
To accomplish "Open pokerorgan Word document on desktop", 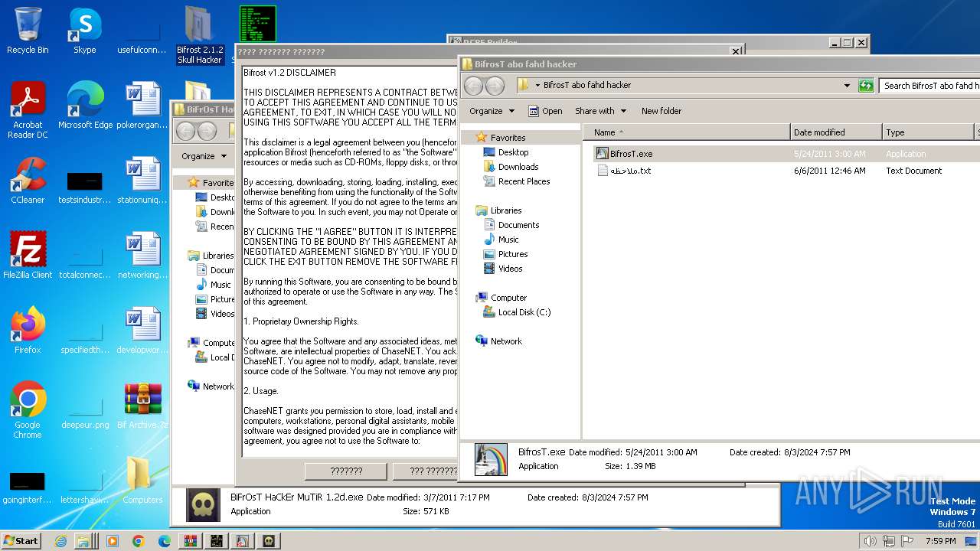I will (142, 105).
